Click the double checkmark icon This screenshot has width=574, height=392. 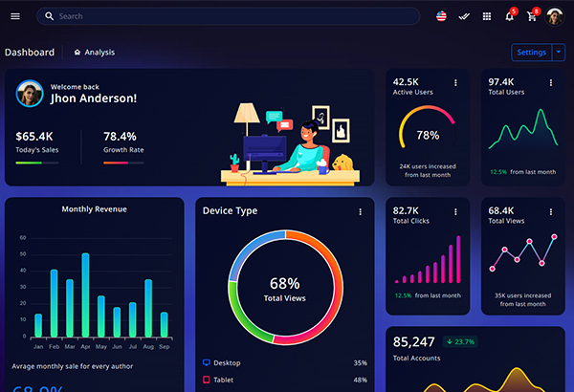pyautogui.click(x=464, y=16)
